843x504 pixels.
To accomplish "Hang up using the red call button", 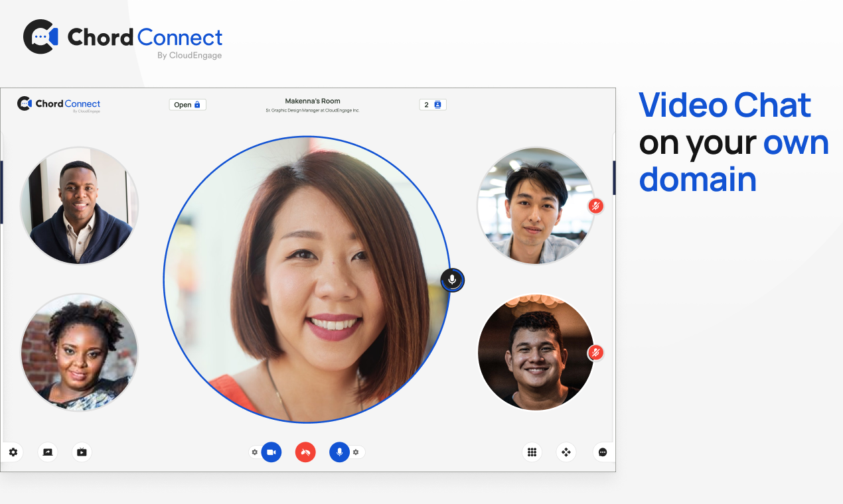I will (305, 452).
